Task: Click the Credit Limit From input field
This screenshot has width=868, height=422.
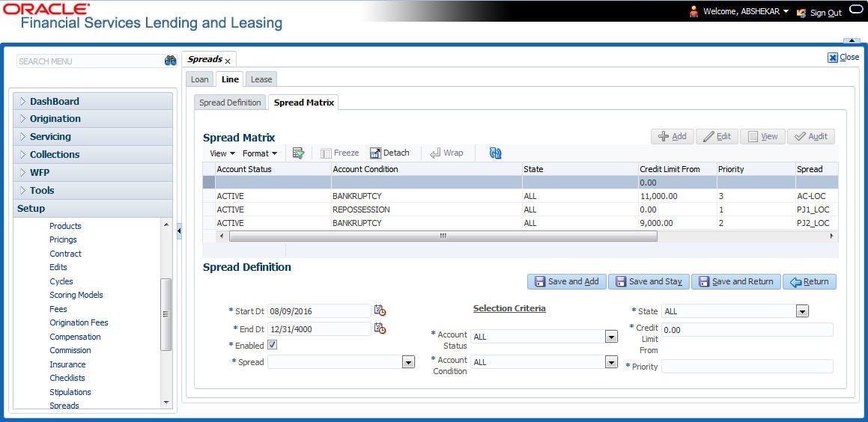Action: click(x=747, y=330)
